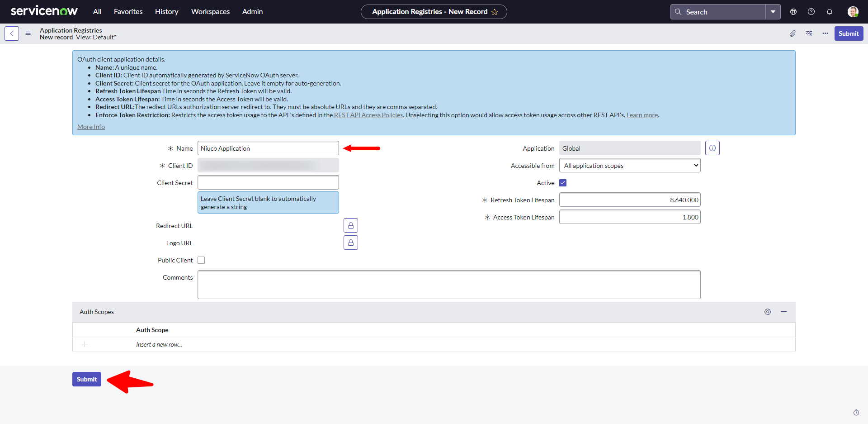Screen dimensions: 868x424
Task: Click the Application info icon
Action: (712, 148)
